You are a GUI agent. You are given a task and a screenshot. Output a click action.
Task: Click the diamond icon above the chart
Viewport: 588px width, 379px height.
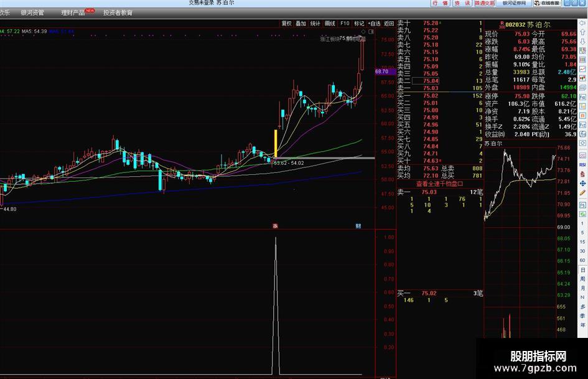(363, 32)
